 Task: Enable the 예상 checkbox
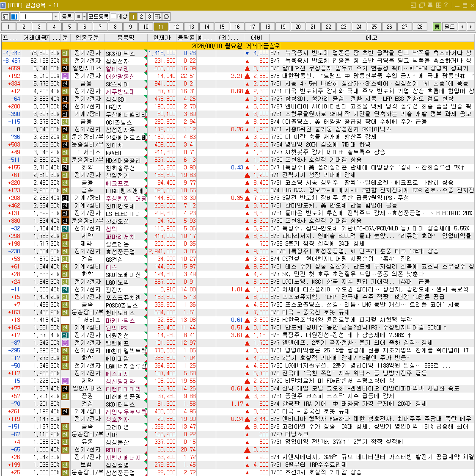[114, 17]
